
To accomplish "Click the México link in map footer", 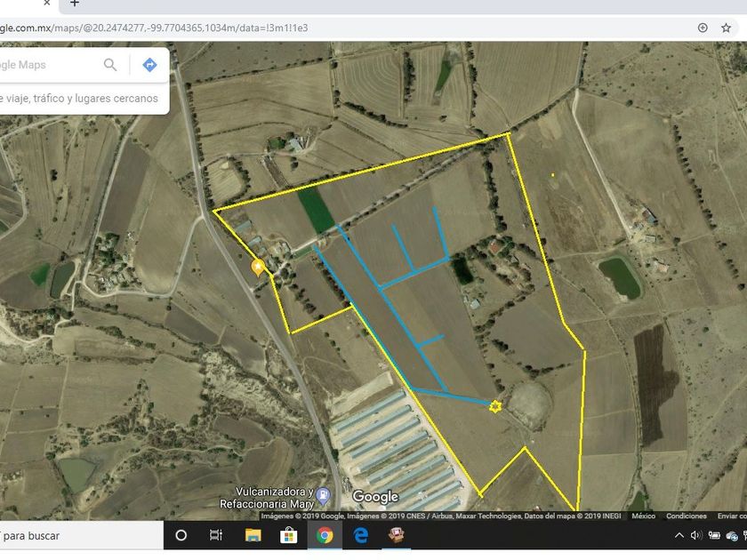I will (x=644, y=516).
